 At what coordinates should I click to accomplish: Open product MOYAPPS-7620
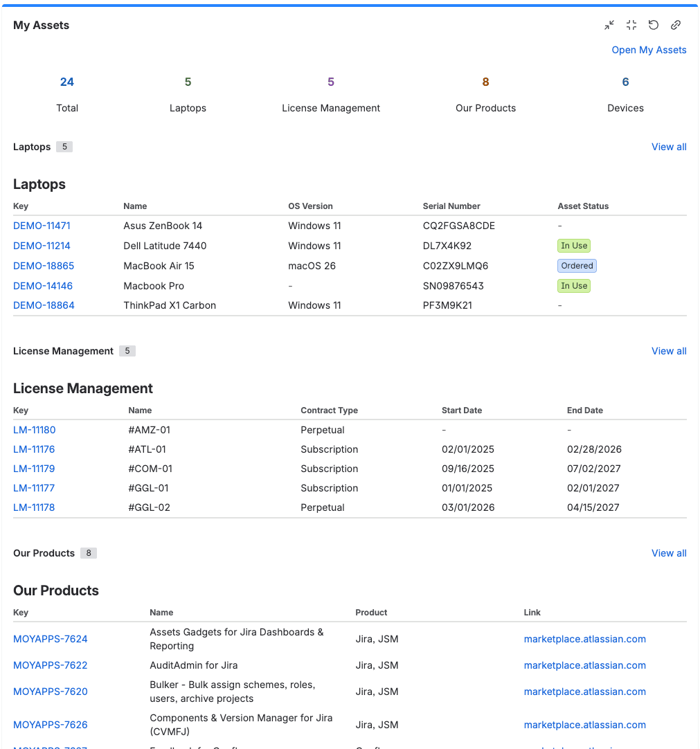(x=50, y=692)
